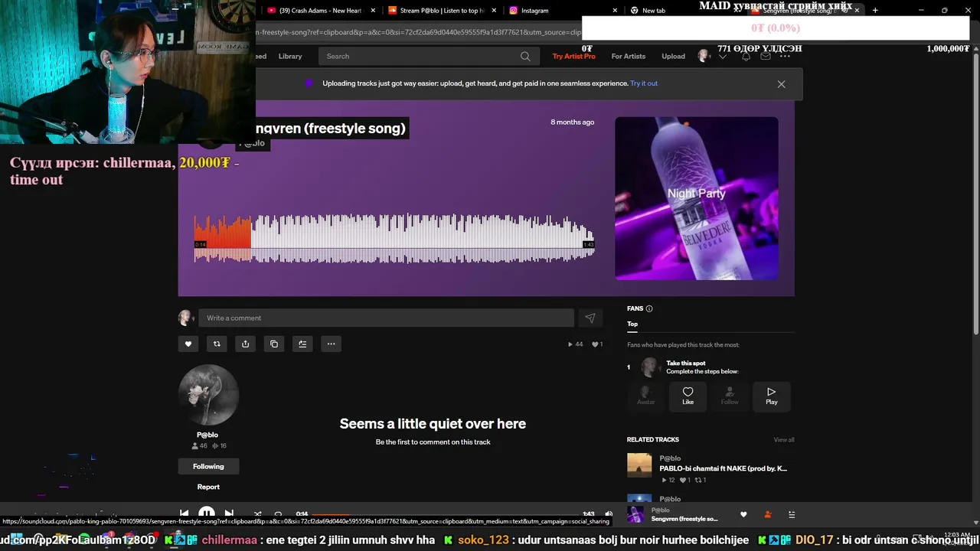Expand the profile avatar dropdown chevron
Screen dimensions: 980x551
[722, 57]
